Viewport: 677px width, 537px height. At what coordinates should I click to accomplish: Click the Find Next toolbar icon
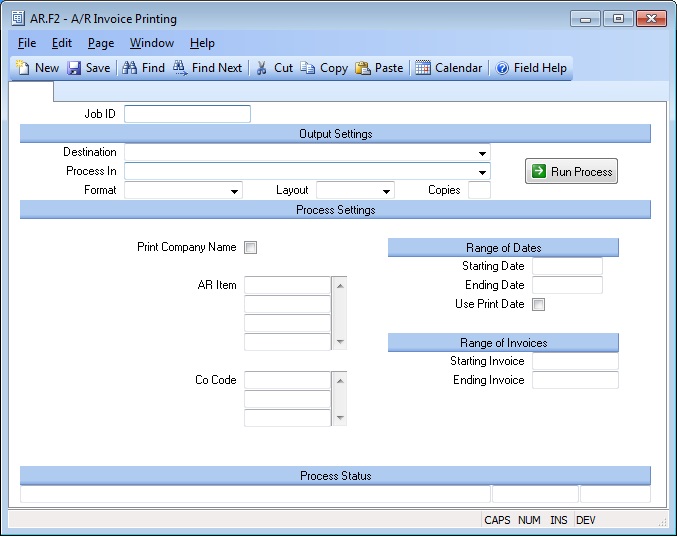(x=181, y=68)
